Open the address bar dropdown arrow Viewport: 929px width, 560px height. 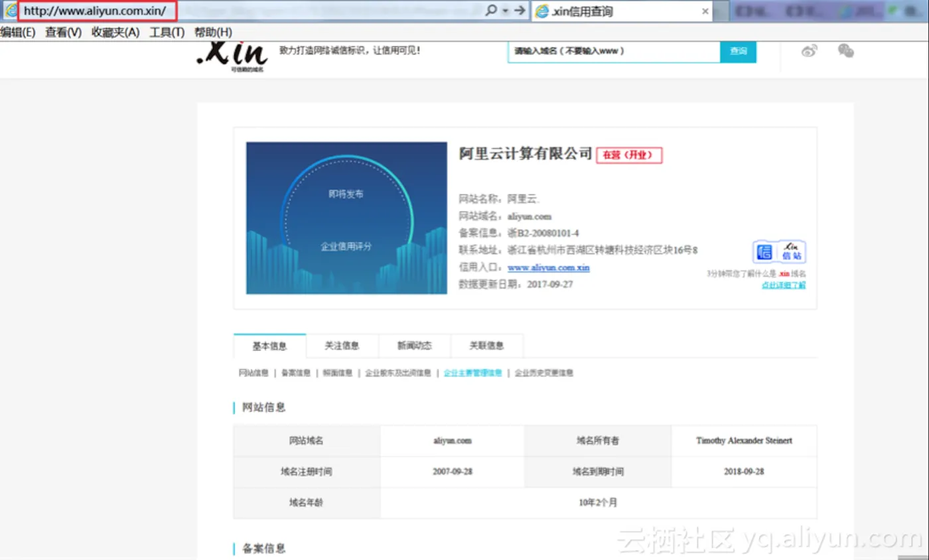coord(506,11)
